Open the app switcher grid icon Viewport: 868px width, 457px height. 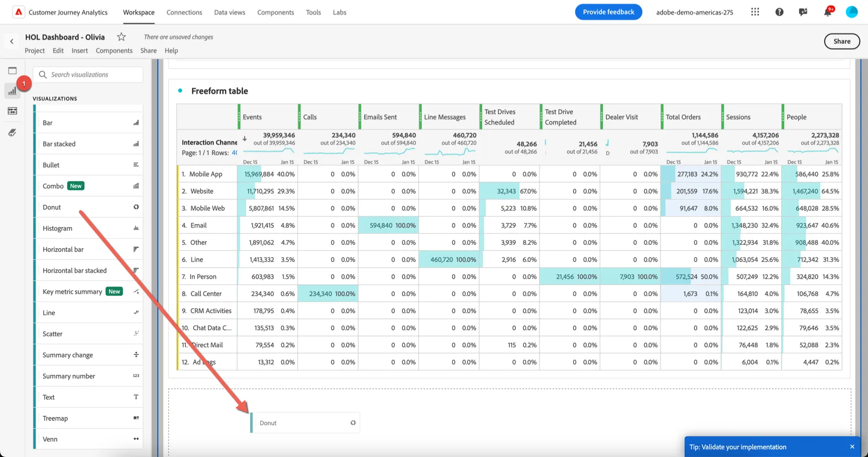click(755, 12)
